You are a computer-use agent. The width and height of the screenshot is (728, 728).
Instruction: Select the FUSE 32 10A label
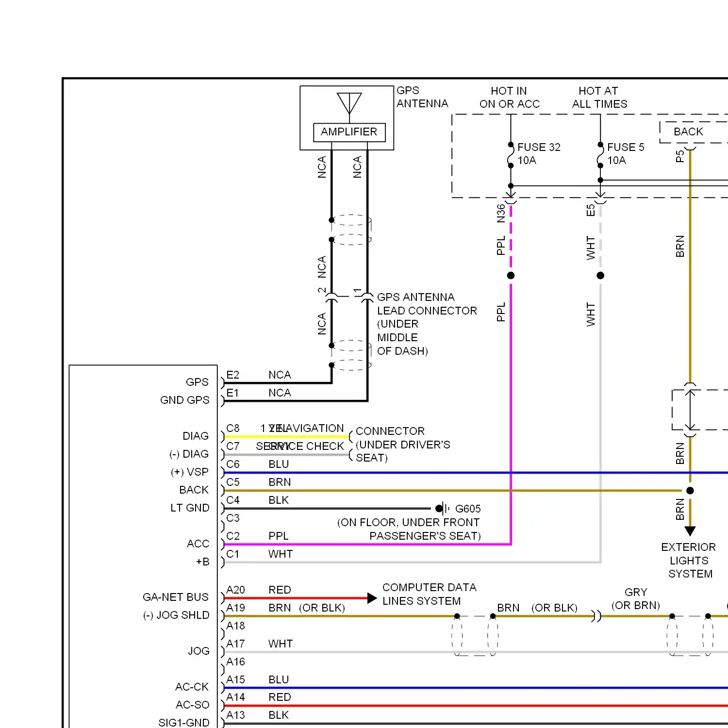539,154
